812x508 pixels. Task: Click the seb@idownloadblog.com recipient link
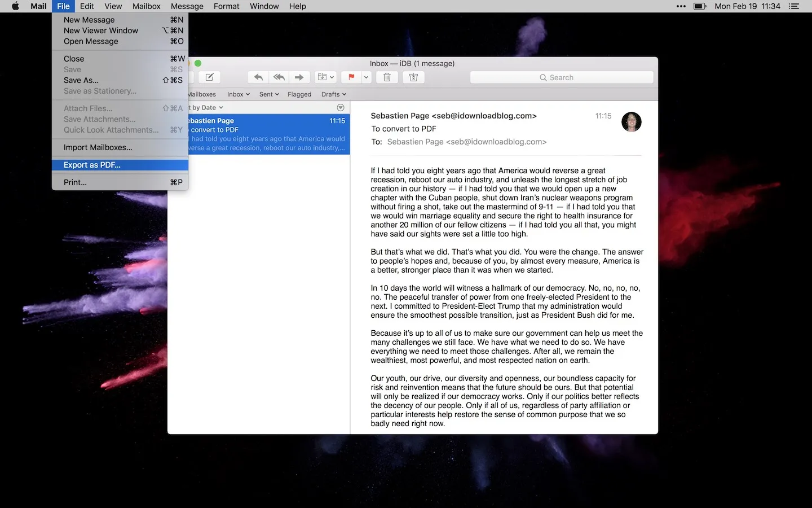(466, 142)
